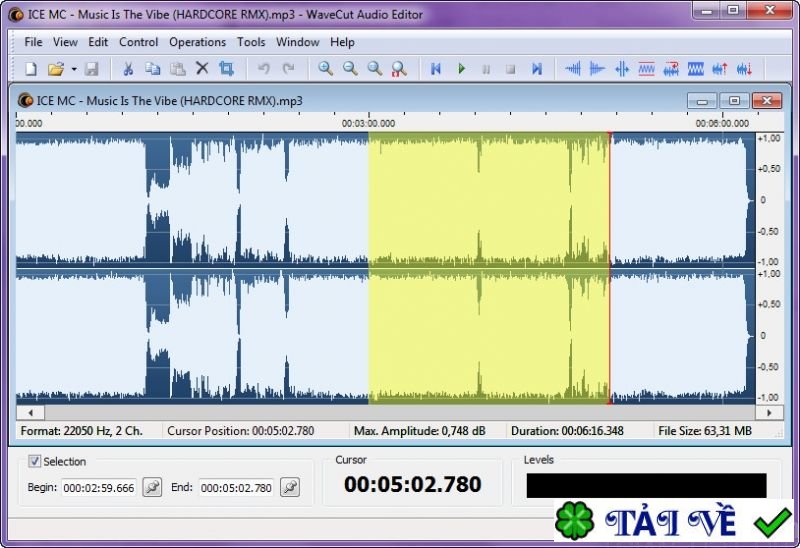Click the Save floppy disk icon
Image resolution: width=800 pixels, height=548 pixels.
91,69
